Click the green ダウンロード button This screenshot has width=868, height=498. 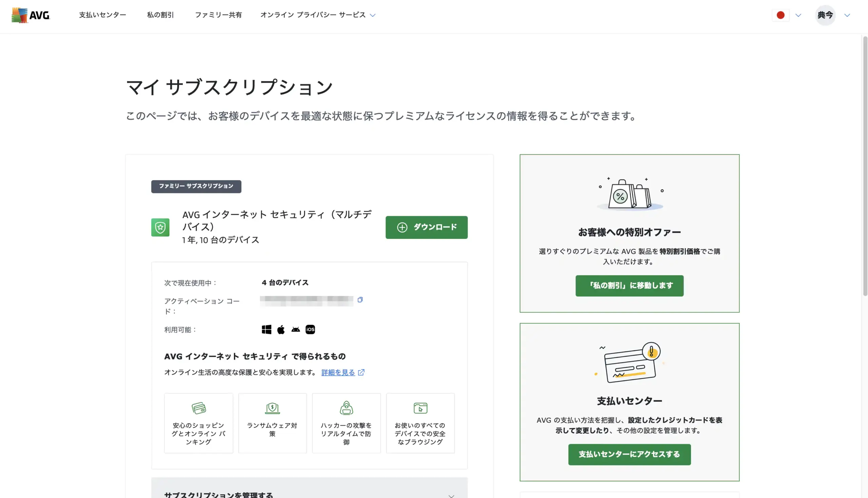(x=426, y=227)
